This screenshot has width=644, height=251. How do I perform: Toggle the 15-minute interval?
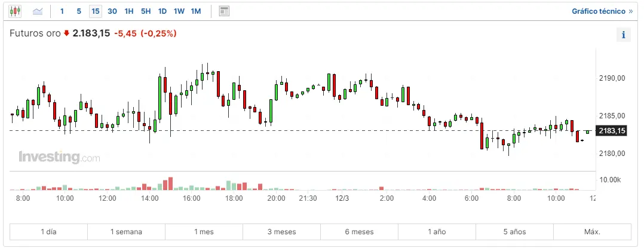pyautogui.click(x=96, y=11)
